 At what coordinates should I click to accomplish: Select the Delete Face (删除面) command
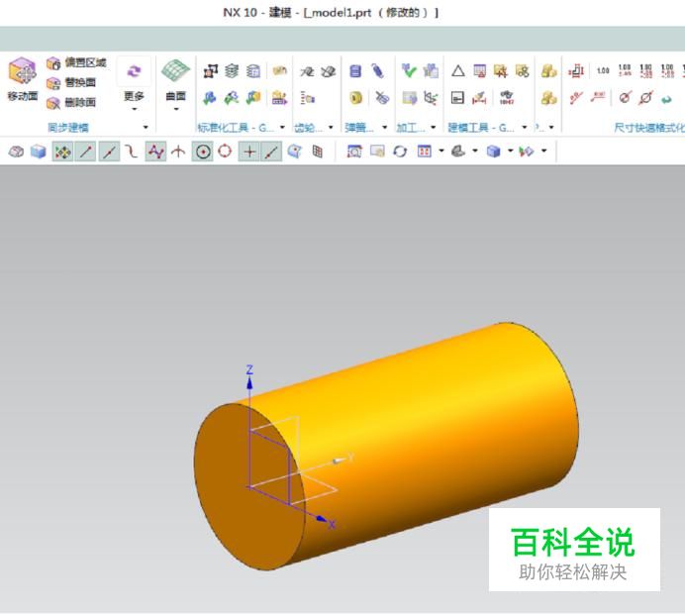pyautogui.click(x=71, y=102)
